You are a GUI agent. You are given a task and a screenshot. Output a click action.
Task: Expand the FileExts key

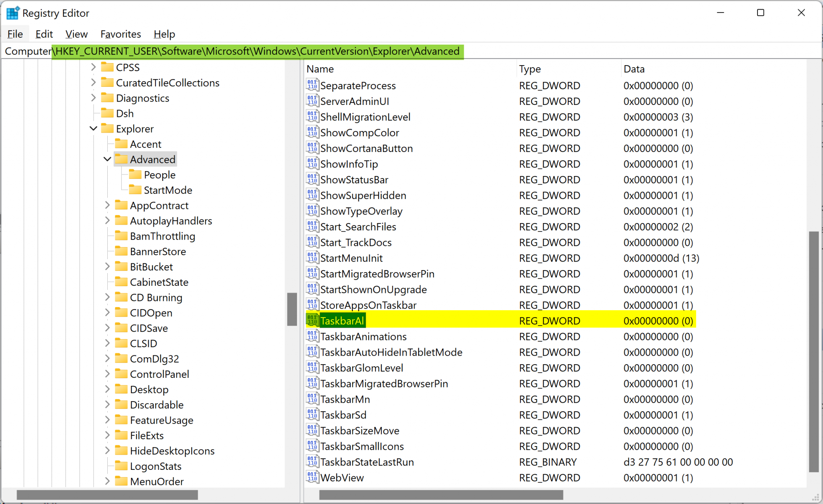point(107,435)
